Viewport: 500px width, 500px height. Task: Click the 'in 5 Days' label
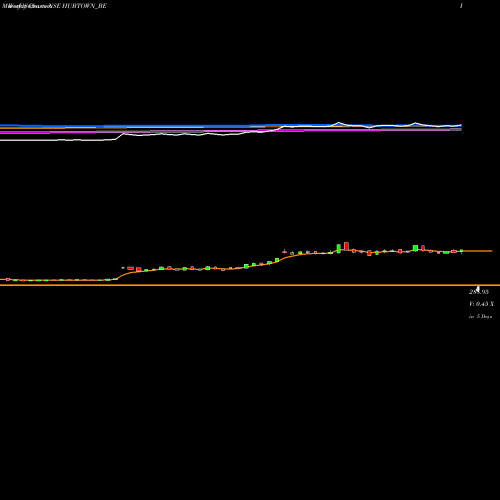click(480, 316)
